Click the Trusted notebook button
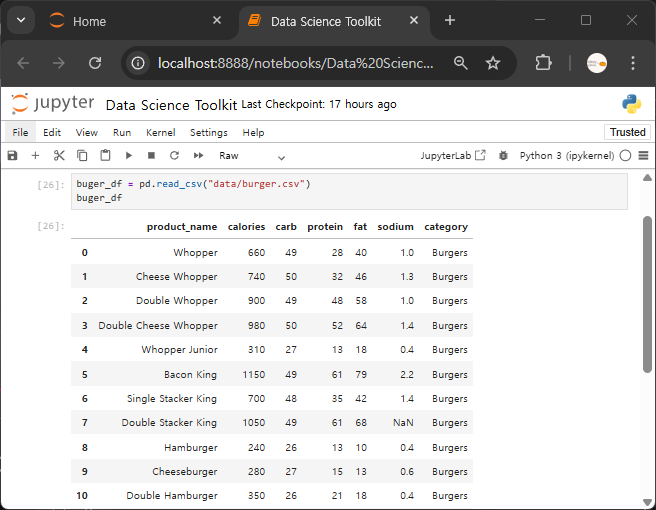Viewport: 656px width, 510px height. click(x=628, y=132)
